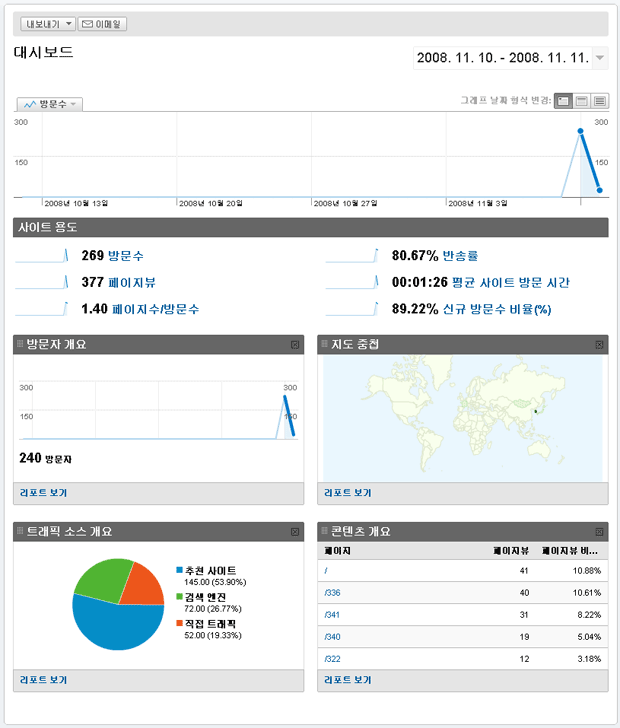
Task: Click the 240 방문자 count
Action: coord(46,458)
